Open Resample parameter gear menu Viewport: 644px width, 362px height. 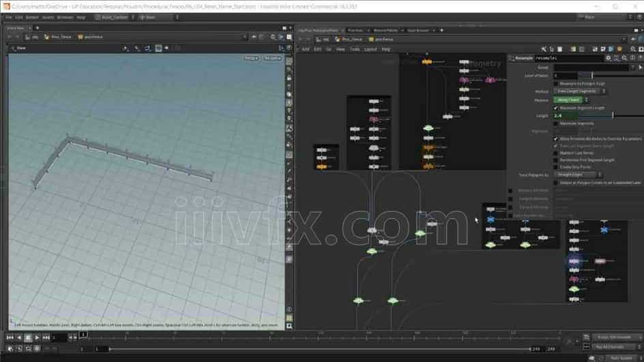tap(609, 58)
